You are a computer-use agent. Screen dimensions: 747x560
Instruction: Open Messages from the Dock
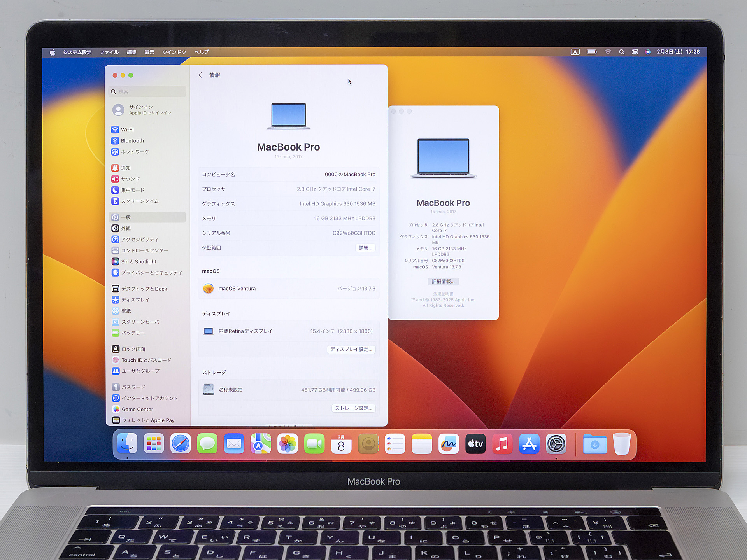tap(207, 444)
